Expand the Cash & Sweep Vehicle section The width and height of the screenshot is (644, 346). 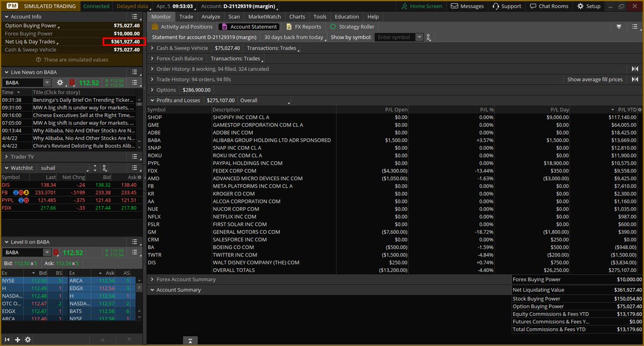click(x=152, y=48)
